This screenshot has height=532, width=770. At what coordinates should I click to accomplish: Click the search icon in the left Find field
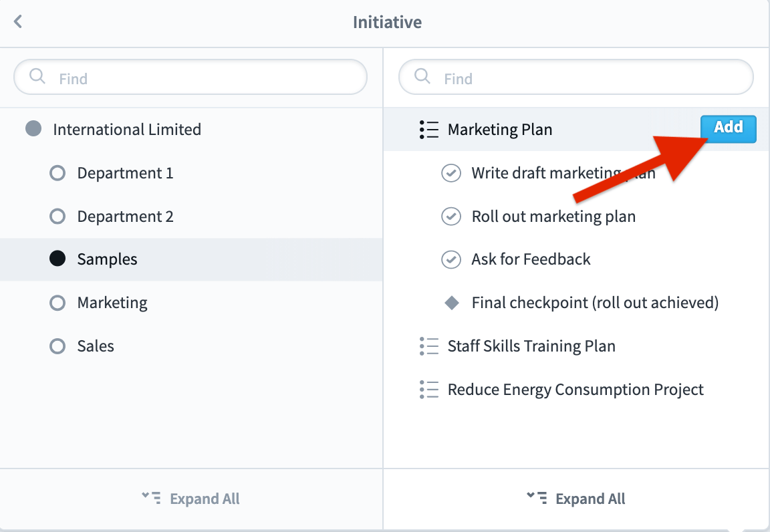37,76
